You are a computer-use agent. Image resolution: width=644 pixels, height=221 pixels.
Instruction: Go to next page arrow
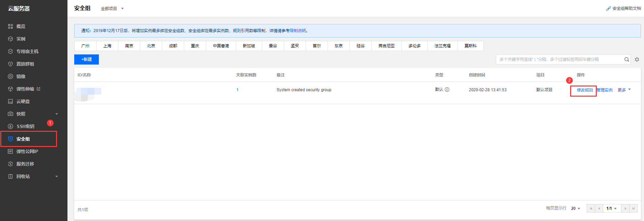pyautogui.click(x=625, y=208)
